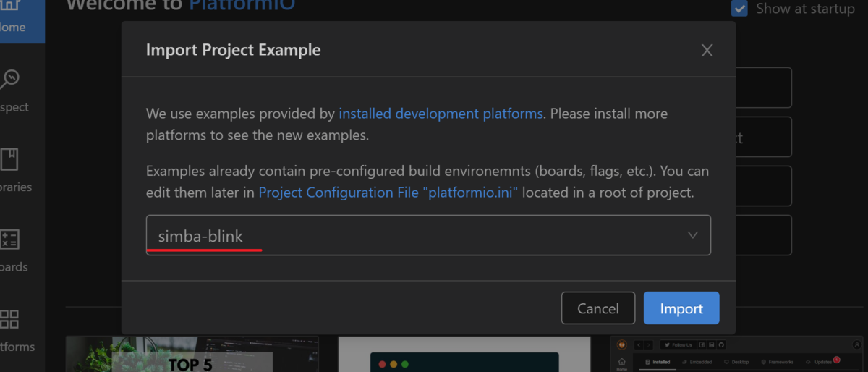Cancel the example import
The height and width of the screenshot is (372, 868).
pyautogui.click(x=598, y=308)
